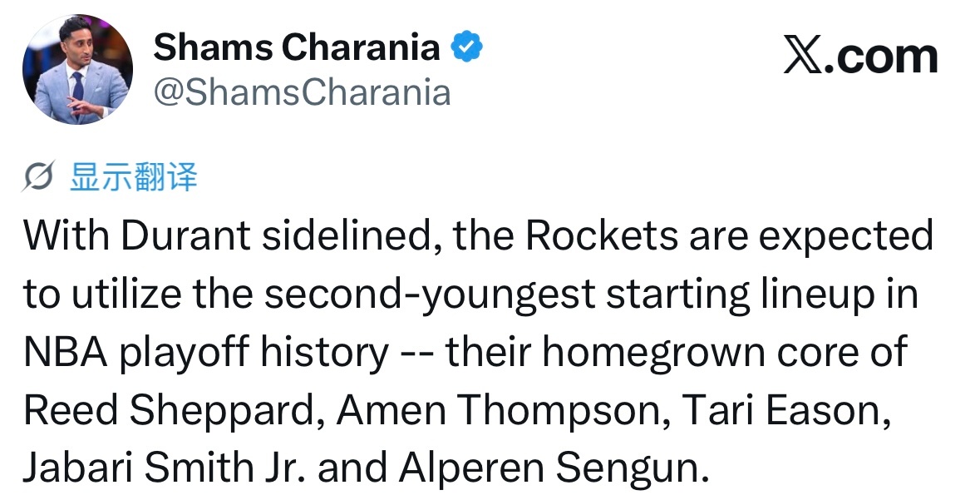Image resolution: width=980 pixels, height=500 pixels.
Task: Click the X.com watermark text
Action: click(860, 57)
